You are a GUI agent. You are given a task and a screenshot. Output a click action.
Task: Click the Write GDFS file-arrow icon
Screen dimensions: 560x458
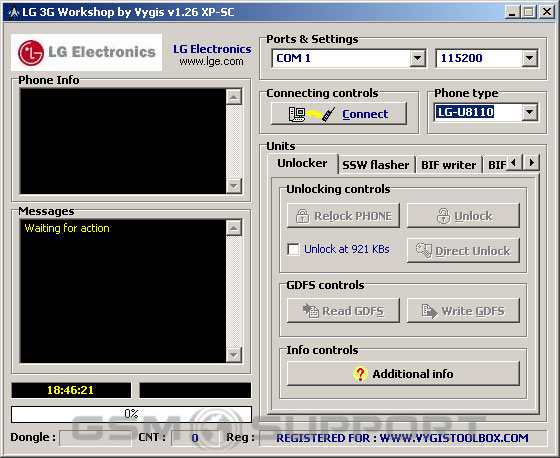pyautogui.click(x=429, y=311)
